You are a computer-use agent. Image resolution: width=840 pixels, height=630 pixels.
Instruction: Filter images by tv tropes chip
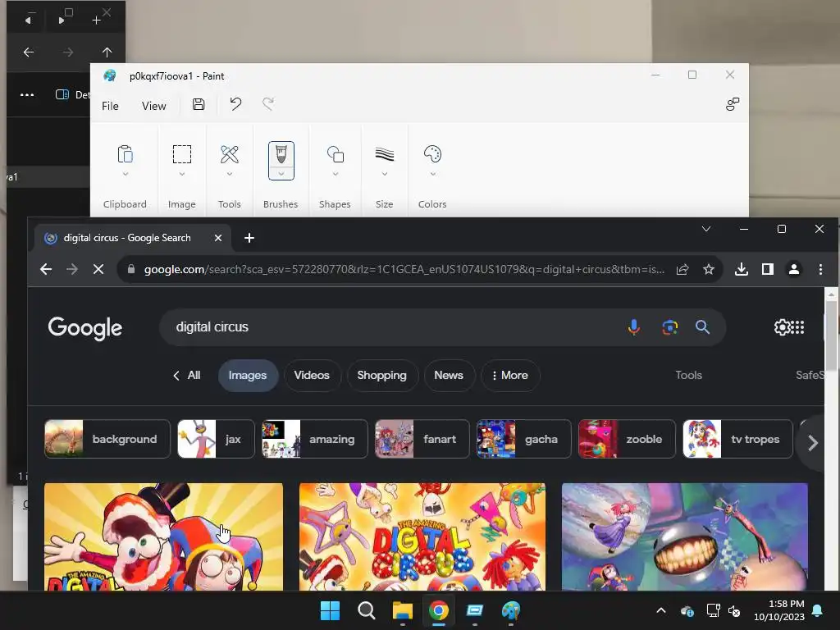737,439
